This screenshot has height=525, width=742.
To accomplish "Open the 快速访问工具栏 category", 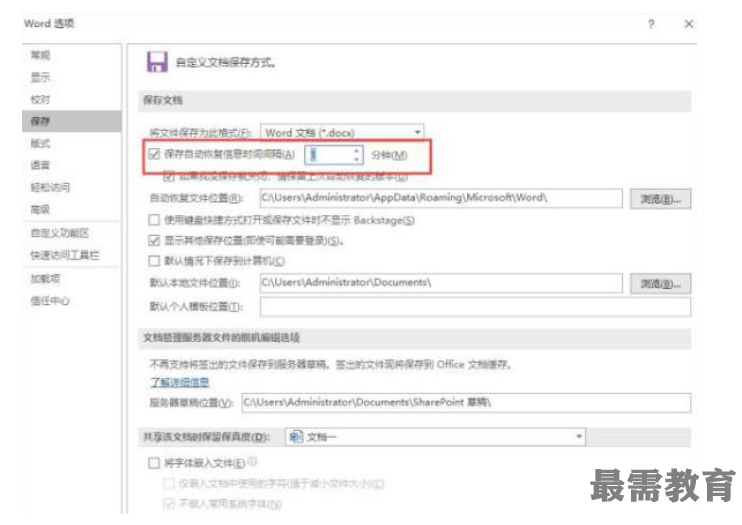I will (65, 255).
